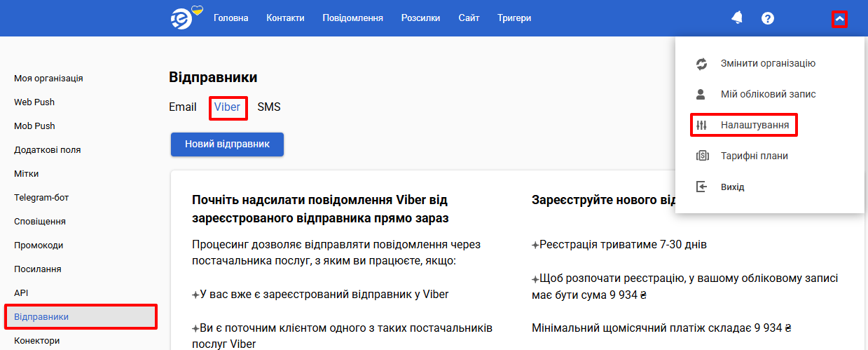The image size is (868, 350).
Task: Open Mob Push settings in sidebar
Action: (34, 126)
